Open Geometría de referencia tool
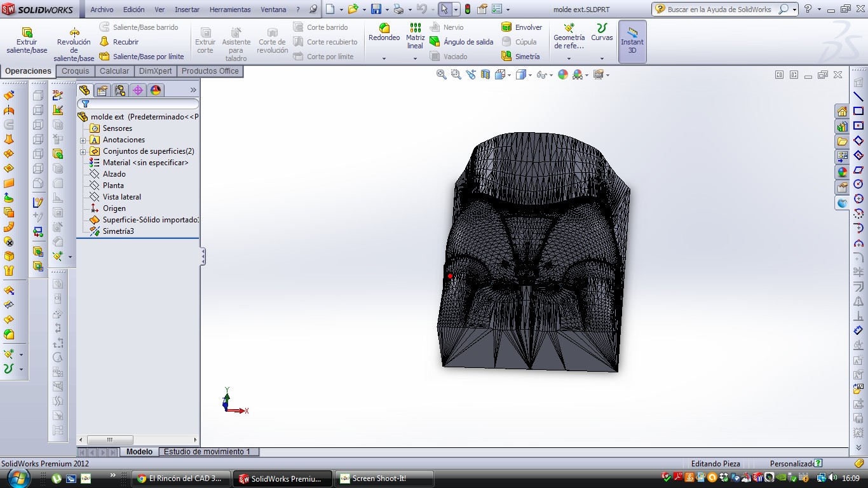Screen dimensions: 868x488 click(569, 36)
